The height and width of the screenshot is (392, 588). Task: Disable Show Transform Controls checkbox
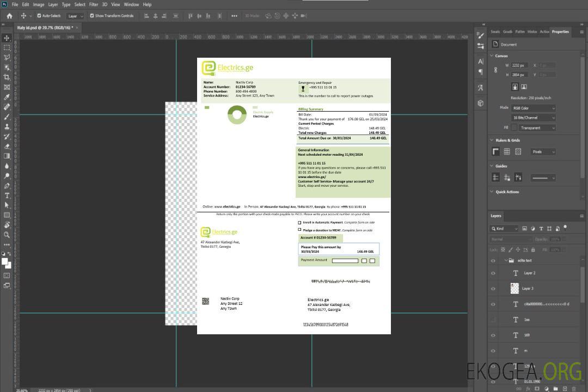click(x=92, y=16)
